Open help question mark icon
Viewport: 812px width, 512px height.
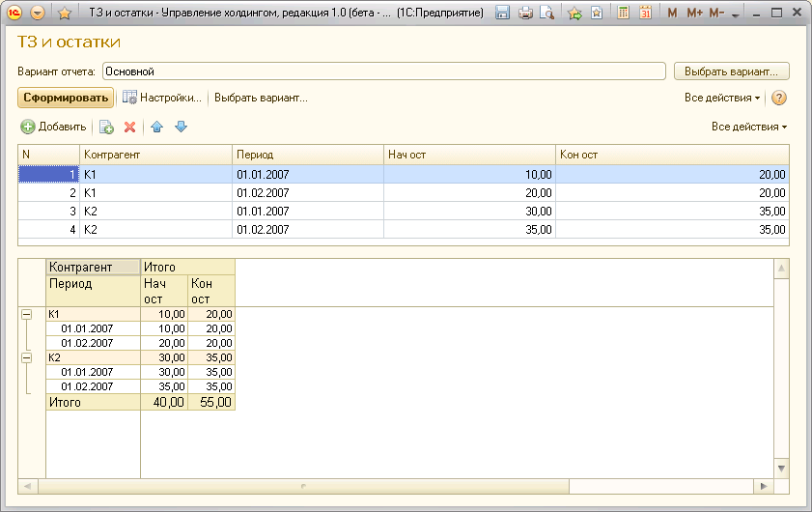[779, 98]
